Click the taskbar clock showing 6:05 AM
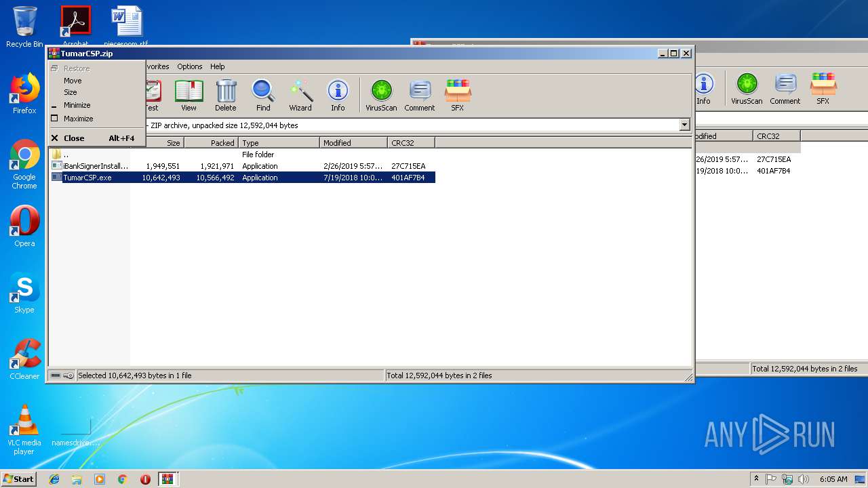The height and width of the screenshot is (488, 868). tap(833, 479)
